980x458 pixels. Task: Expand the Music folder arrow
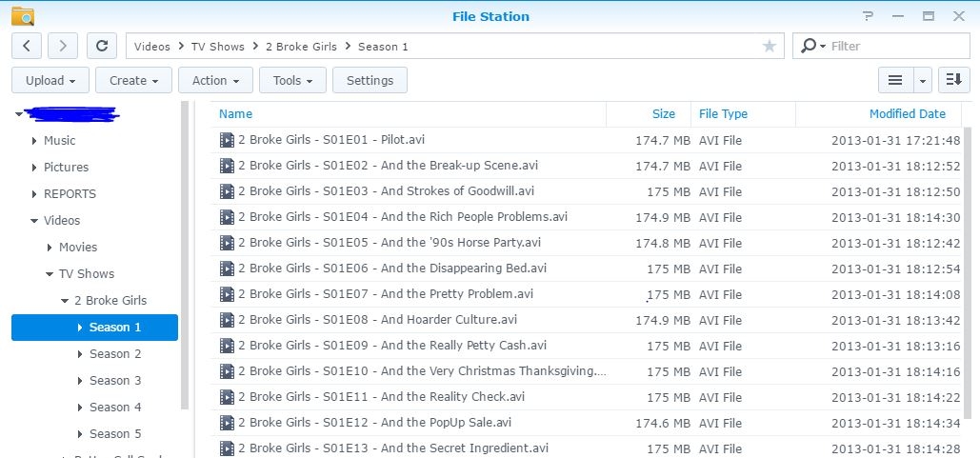pyautogui.click(x=33, y=141)
